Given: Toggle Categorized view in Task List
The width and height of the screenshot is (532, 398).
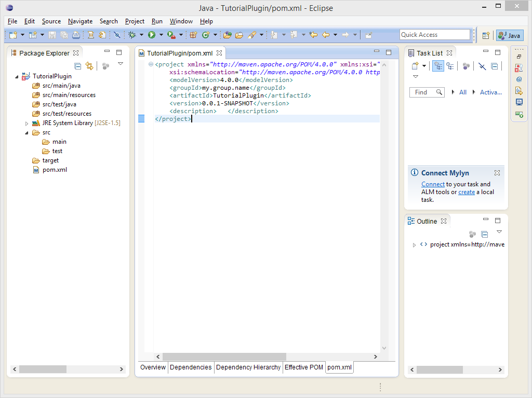Looking at the screenshot, I should coord(438,66).
